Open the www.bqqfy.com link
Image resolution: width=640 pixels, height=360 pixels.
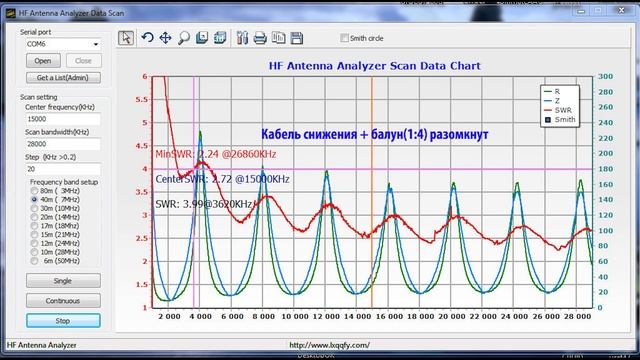[329, 345]
